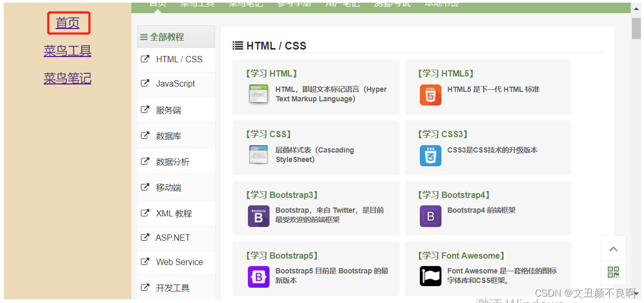The width and height of the screenshot is (644, 303).
Task: Open the 【学习 HTML】 tutorial title
Action: 271,73
